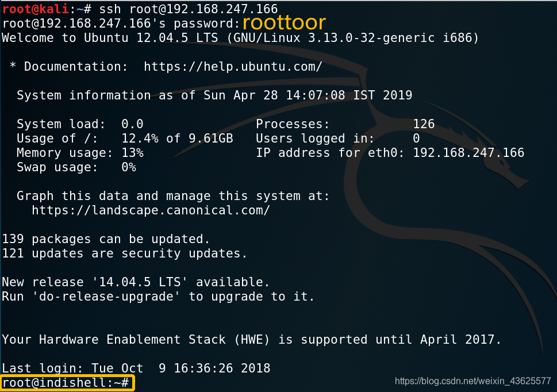Click the "Run 'do-release-upgrade'" line
This screenshot has width=557, height=392.
pos(159,297)
